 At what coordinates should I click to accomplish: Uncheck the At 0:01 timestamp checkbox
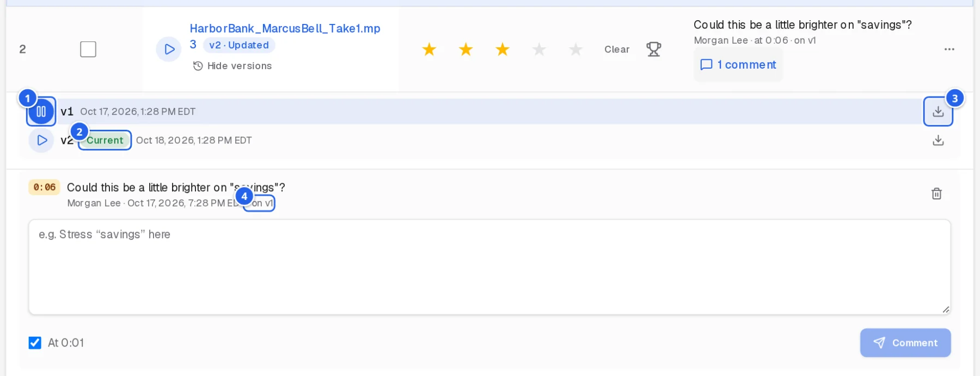[x=35, y=343]
